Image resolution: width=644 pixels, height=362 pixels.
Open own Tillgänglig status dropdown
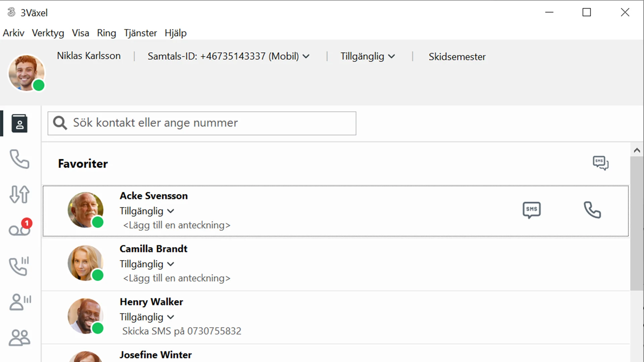(368, 56)
